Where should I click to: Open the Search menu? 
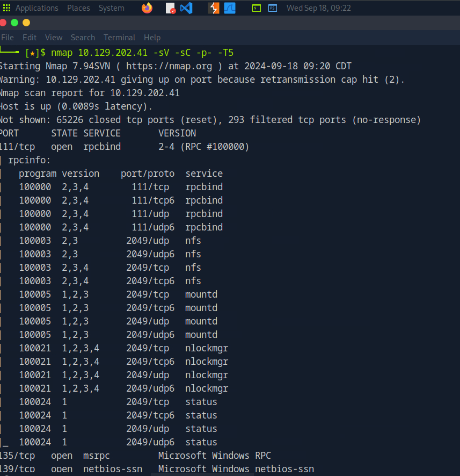pyautogui.click(x=83, y=38)
